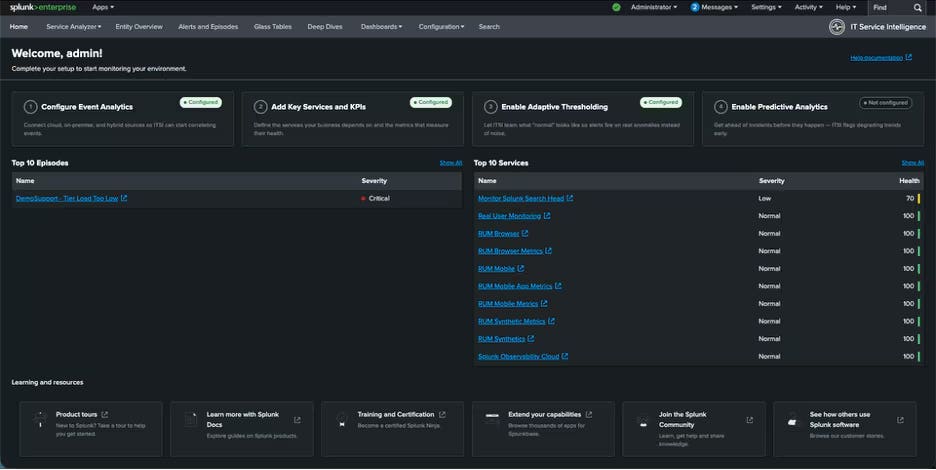This screenshot has width=936, height=470.
Task: Click the search magnifier icon in Find box
Action: point(917,8)
